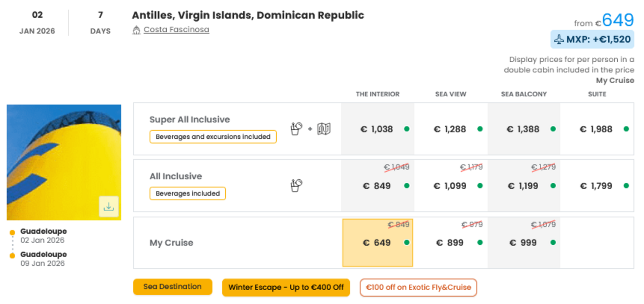Click the excursions map icon
The width and height of the screenshot is (644, 304).
click(324, 129)
